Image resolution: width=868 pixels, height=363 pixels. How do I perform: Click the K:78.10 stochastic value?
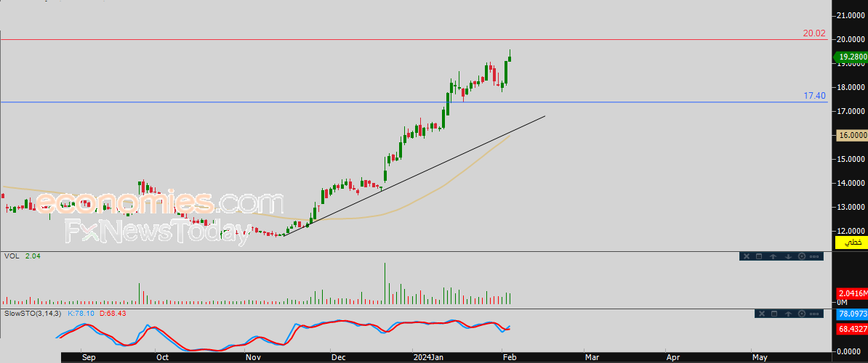81,314
